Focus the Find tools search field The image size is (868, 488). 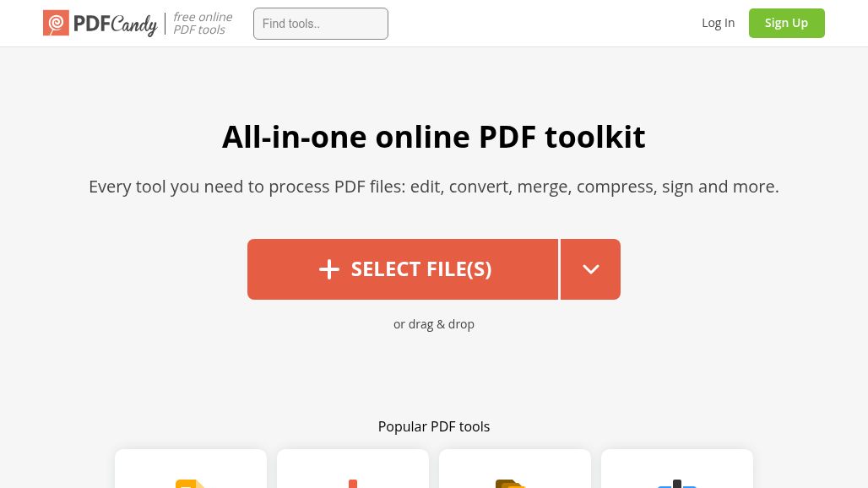321,24
